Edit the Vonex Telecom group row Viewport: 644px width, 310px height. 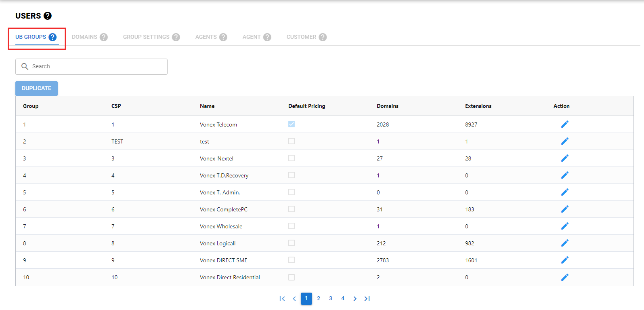(x=564, y=124)
